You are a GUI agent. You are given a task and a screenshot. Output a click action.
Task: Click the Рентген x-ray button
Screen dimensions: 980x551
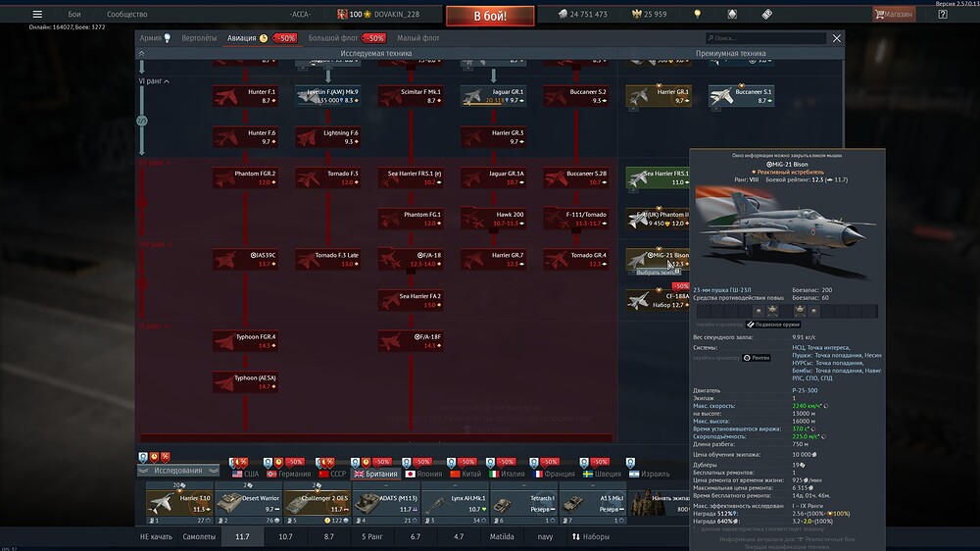(x=757, y=358)
